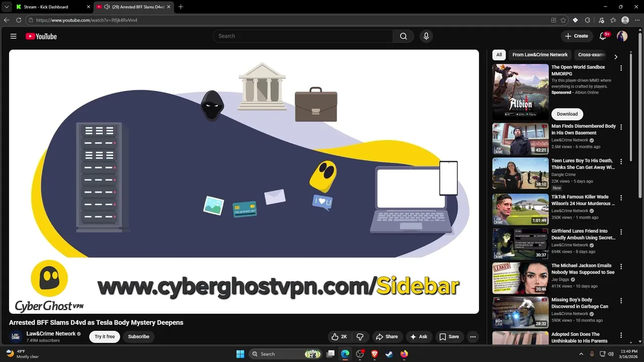Like the video with thumbs up
The height and width of the screenshot is (362, 644).
(339, 337)
